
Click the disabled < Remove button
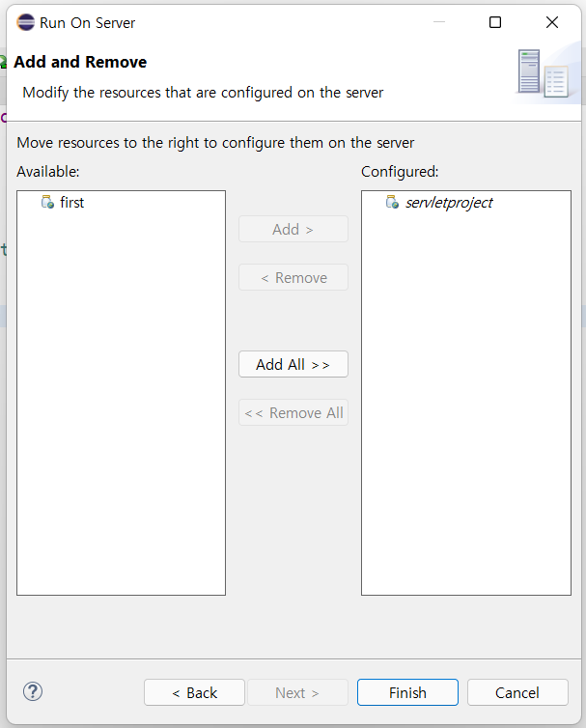(293, 277)
